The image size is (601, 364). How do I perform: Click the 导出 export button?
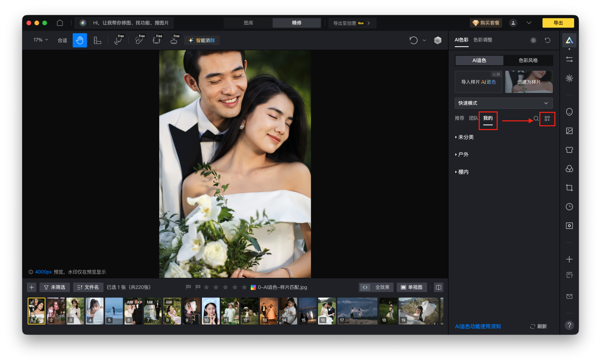click(558, 23)
